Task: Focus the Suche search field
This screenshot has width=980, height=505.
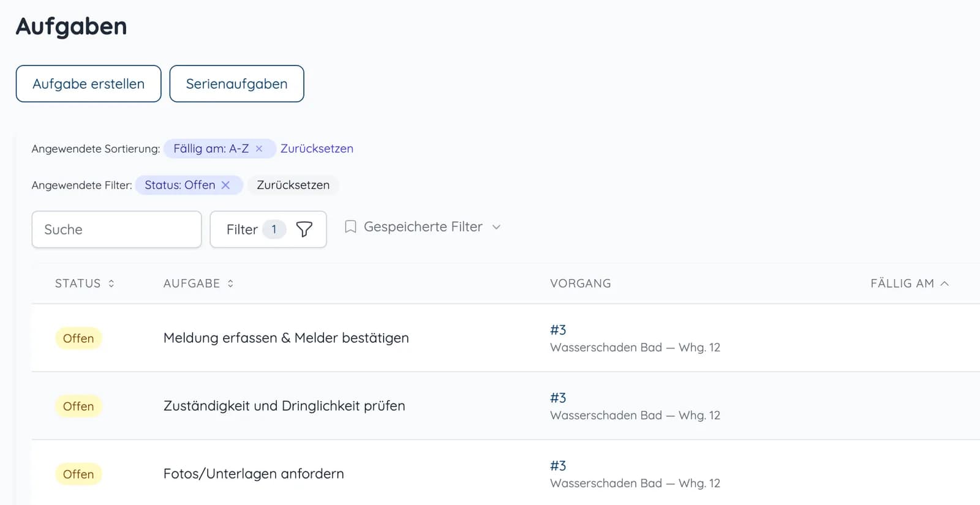Action: pyautogui.click(x=116, y=230)
